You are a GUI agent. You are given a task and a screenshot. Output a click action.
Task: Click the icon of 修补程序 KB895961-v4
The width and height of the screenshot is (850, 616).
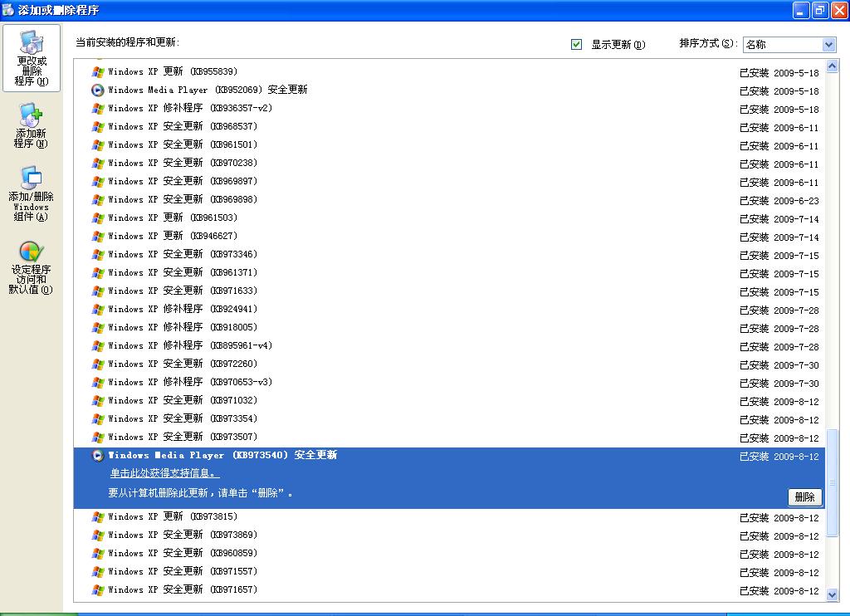(98, 346)
